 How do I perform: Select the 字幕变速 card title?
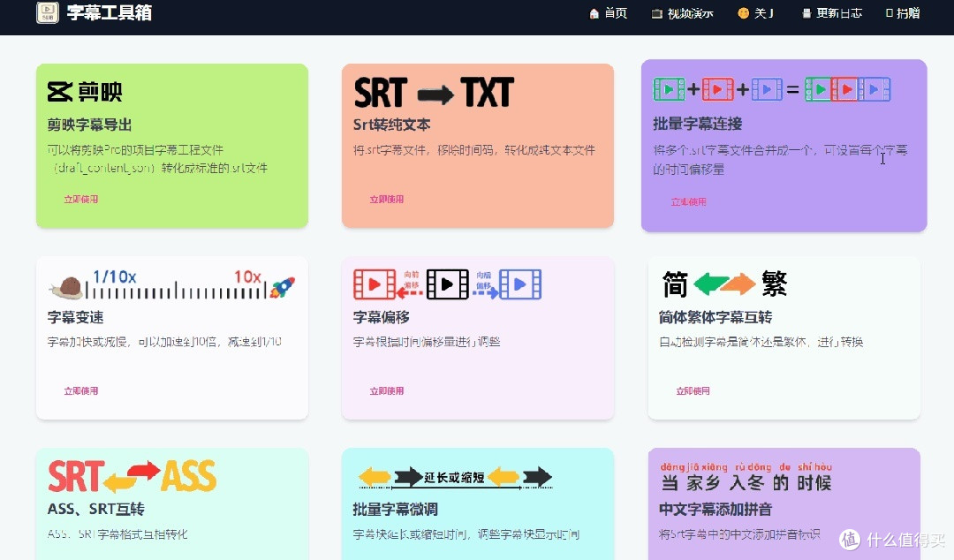pos(75,317)
